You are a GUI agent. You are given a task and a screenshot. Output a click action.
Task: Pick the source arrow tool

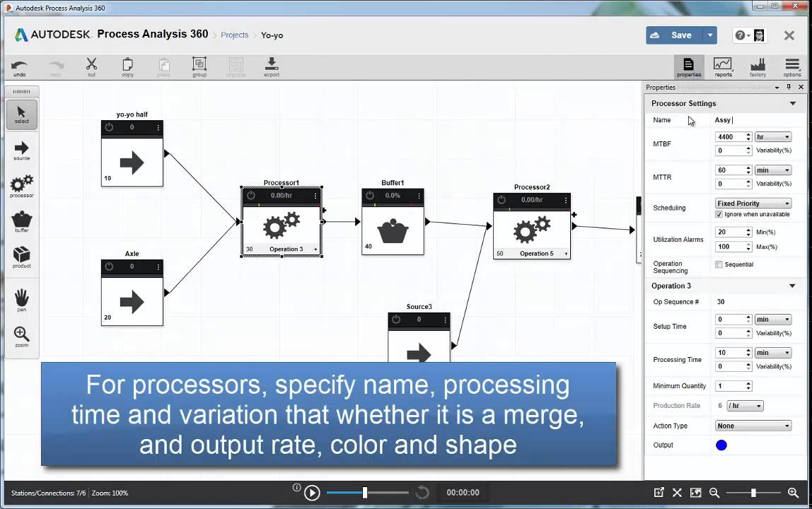(x=22, y=151)
